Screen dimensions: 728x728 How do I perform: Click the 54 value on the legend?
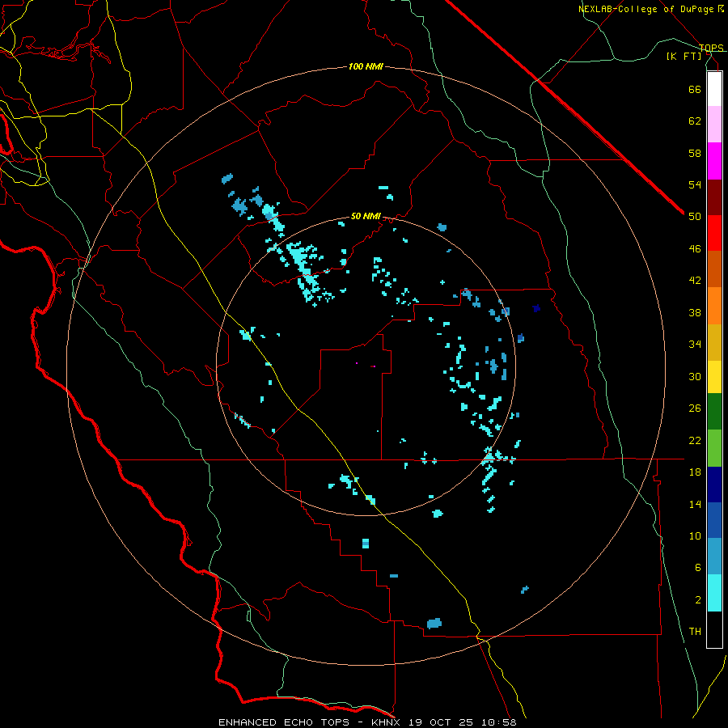point(695,184)
